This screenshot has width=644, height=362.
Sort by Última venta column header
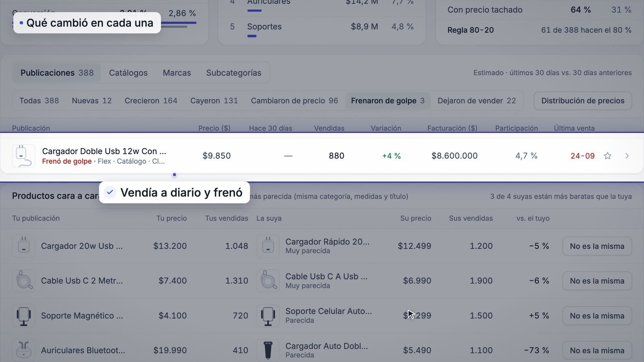574,128
